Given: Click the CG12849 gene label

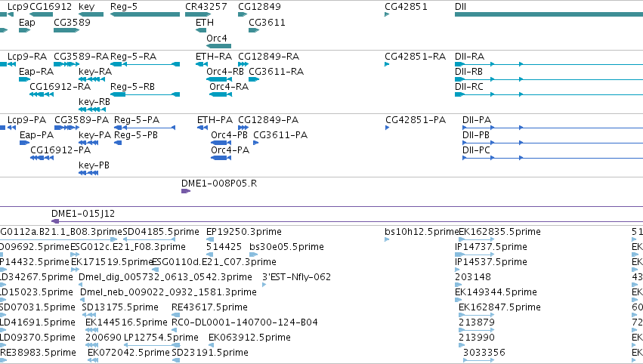Looking at the screenshot, I should 260,7.
